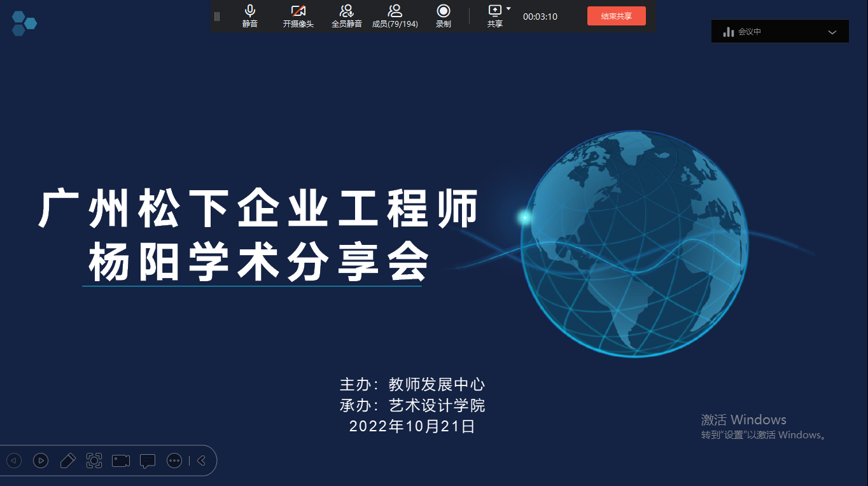Click the meeting timer 00:03:10
Viewport: 868px width, 486px height.
(540, 17)
